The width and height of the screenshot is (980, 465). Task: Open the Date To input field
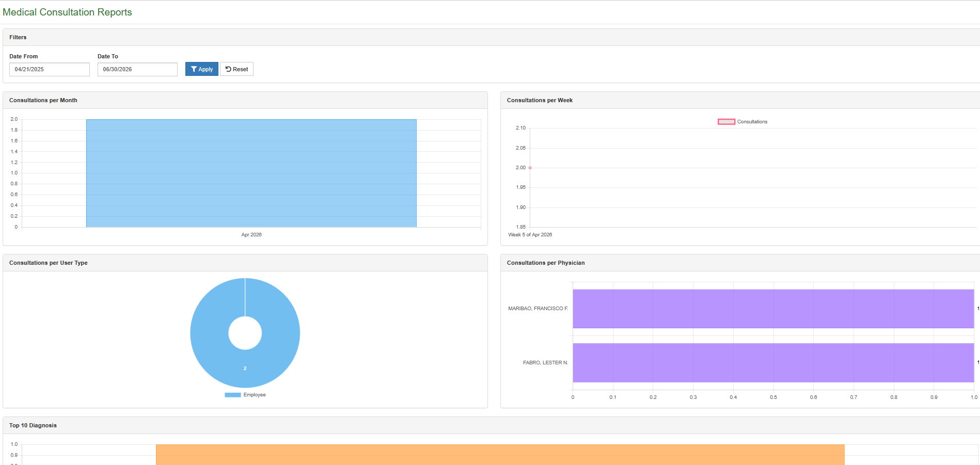(x=137, y=69)
